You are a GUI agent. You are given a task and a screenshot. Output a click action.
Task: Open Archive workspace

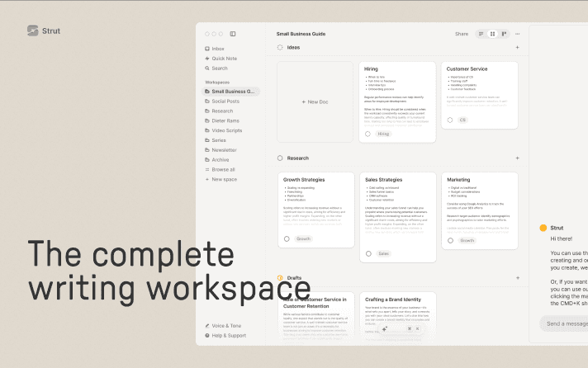(x=216, y=159)
